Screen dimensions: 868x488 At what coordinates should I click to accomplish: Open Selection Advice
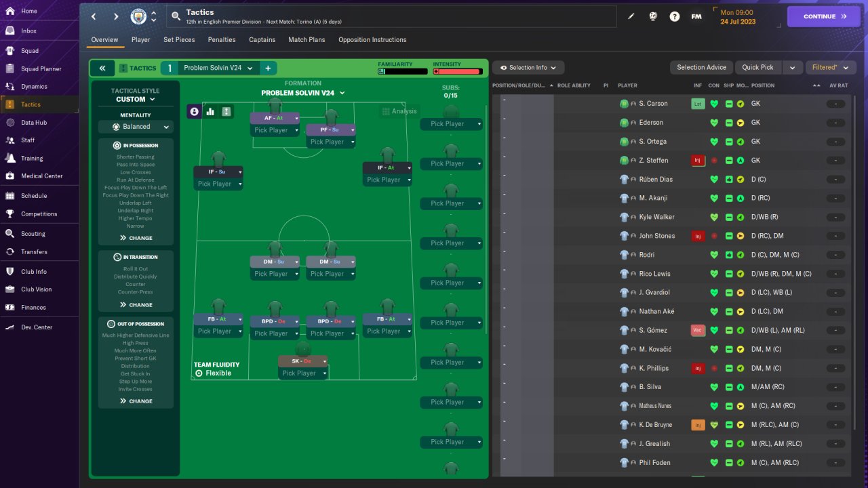point(701,68)
